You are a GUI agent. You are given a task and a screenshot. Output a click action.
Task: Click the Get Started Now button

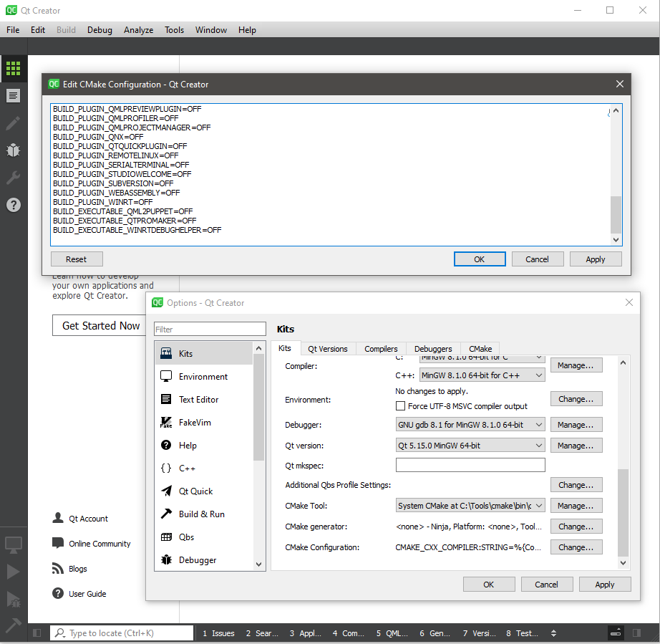(x=101, y=326)
